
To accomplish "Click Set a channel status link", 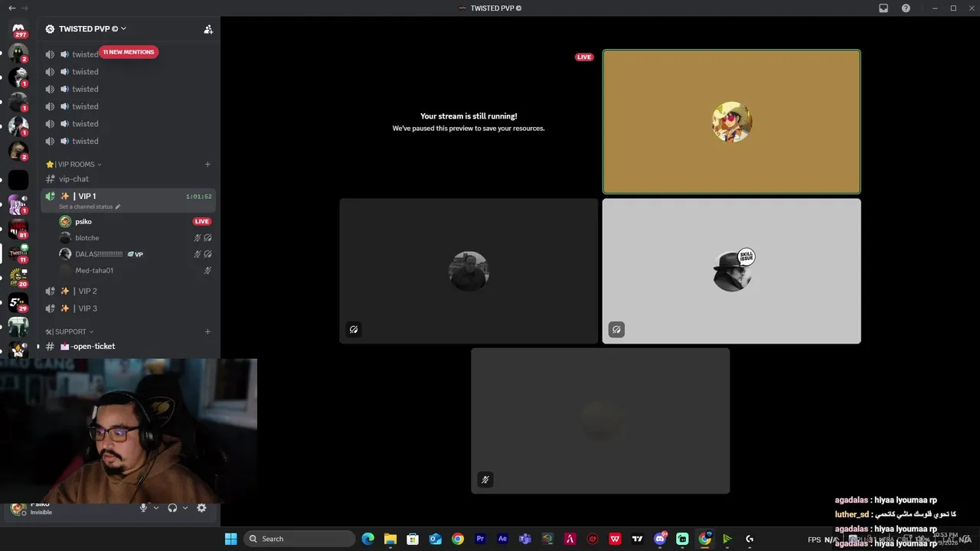I will pyautogui.click(x=86, y=207).
